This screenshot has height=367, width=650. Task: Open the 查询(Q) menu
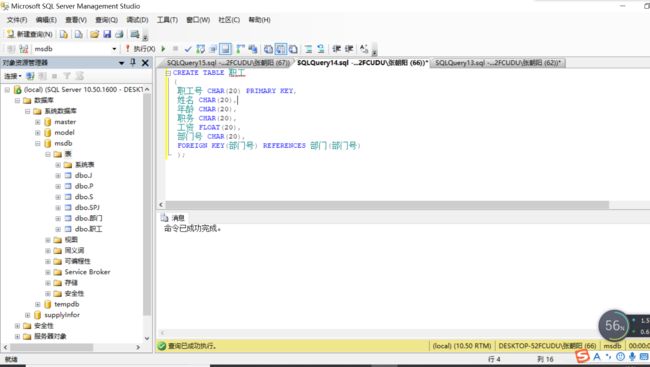(x=106, y=20)
